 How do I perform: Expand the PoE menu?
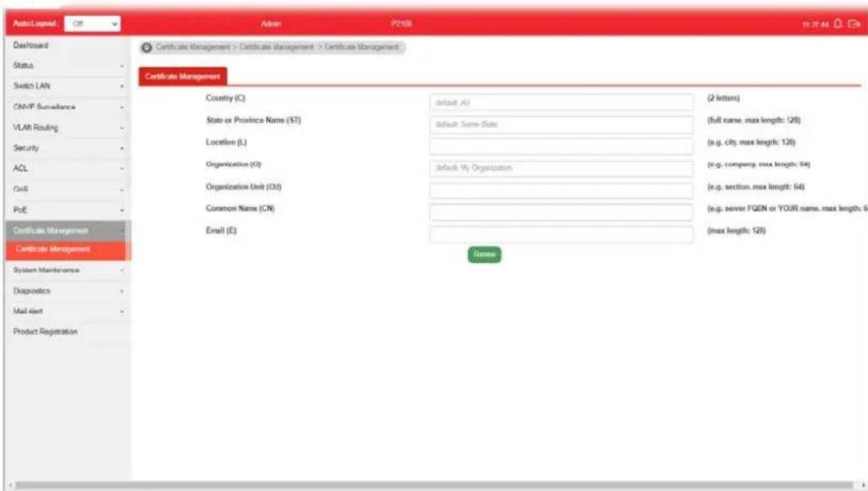coord(68,210)
